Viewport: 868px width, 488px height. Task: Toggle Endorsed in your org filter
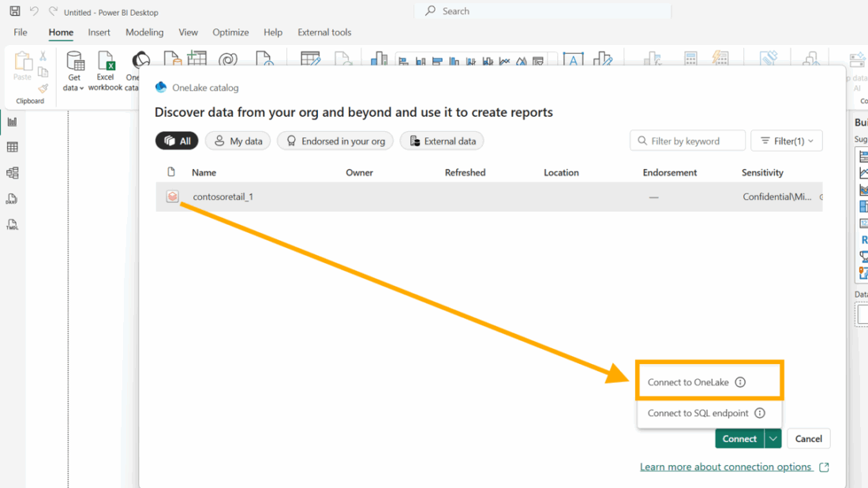point(335,141)
